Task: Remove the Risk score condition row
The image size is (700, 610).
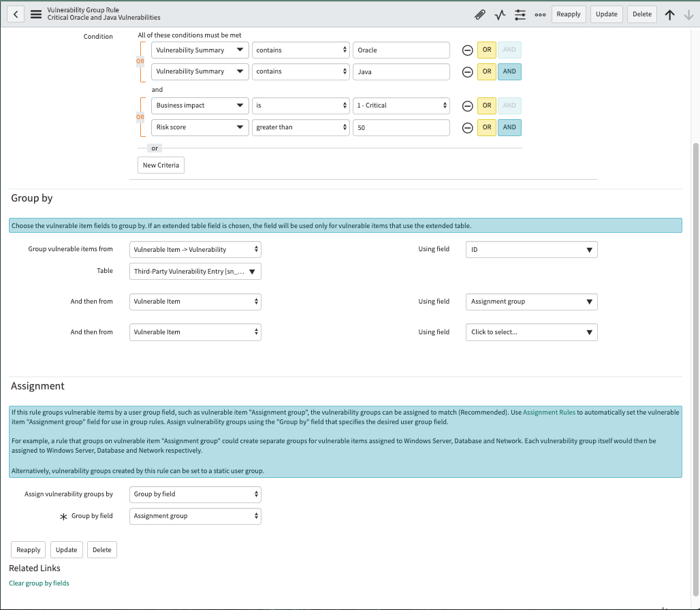Action: pos(467,127)
